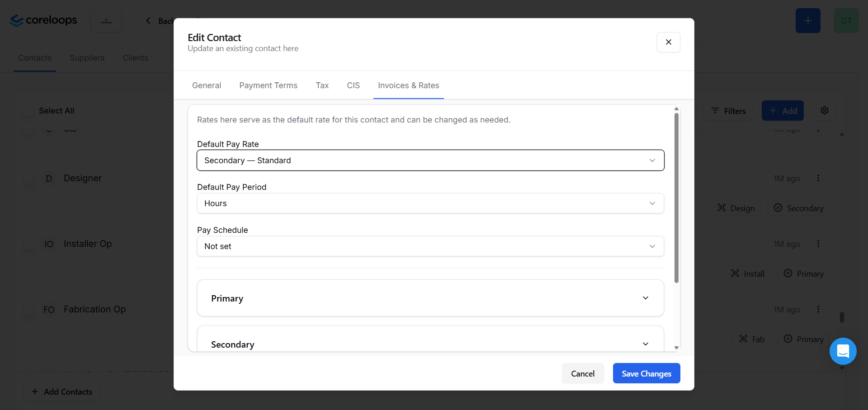This screenshot has height=410, width=868.
Task: Click the Primary tag on Fabrication Op row
Action: coord(804,339)
